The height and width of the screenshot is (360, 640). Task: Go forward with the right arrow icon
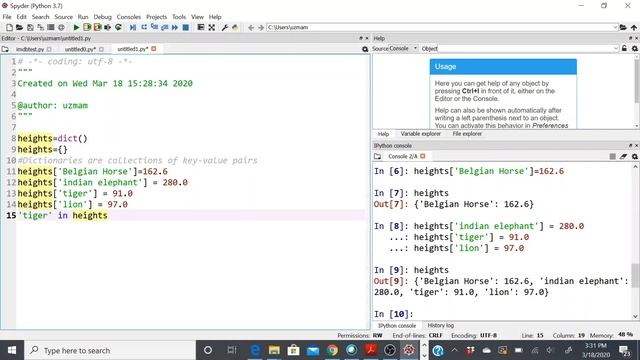tap(261, 27)
